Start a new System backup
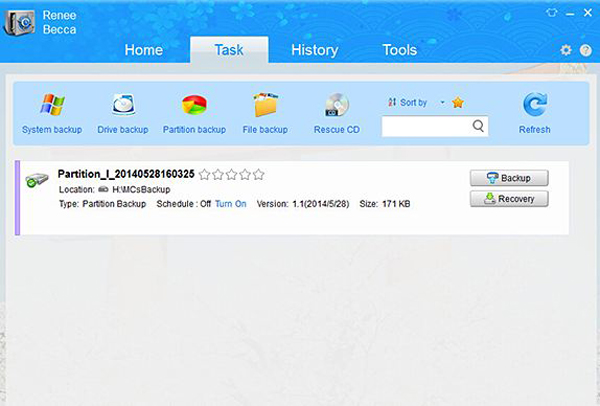Viewport: 600px width, 406px height. 49,112
